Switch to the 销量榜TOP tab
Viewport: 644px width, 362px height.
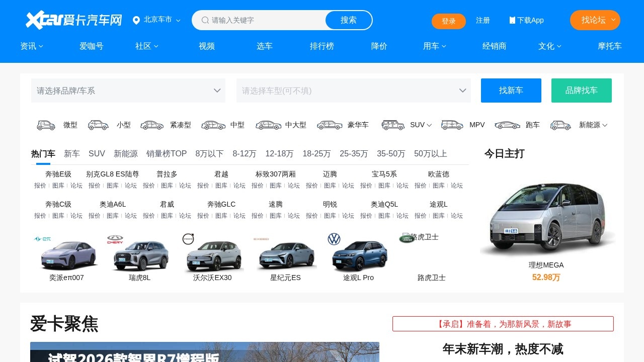[x=166, y=154]
